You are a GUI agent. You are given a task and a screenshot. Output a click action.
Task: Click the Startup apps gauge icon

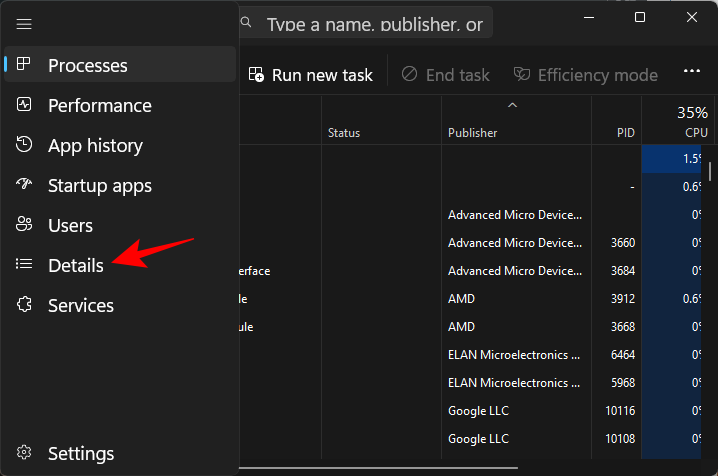(25, 185)
